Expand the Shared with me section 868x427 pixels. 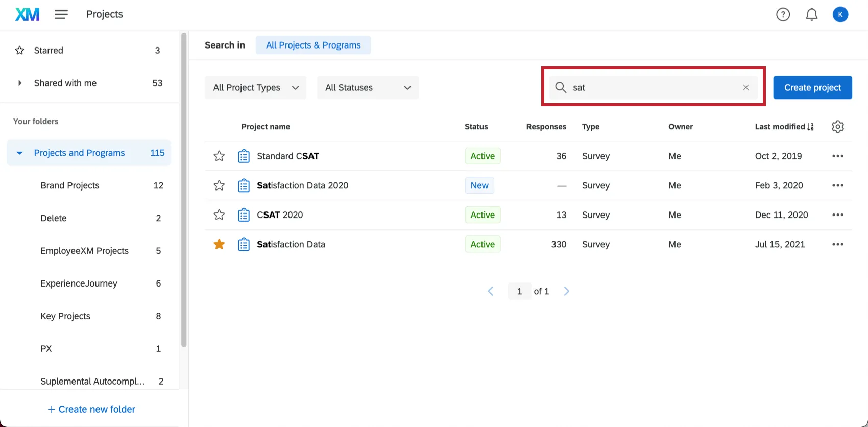pos(20,83)
